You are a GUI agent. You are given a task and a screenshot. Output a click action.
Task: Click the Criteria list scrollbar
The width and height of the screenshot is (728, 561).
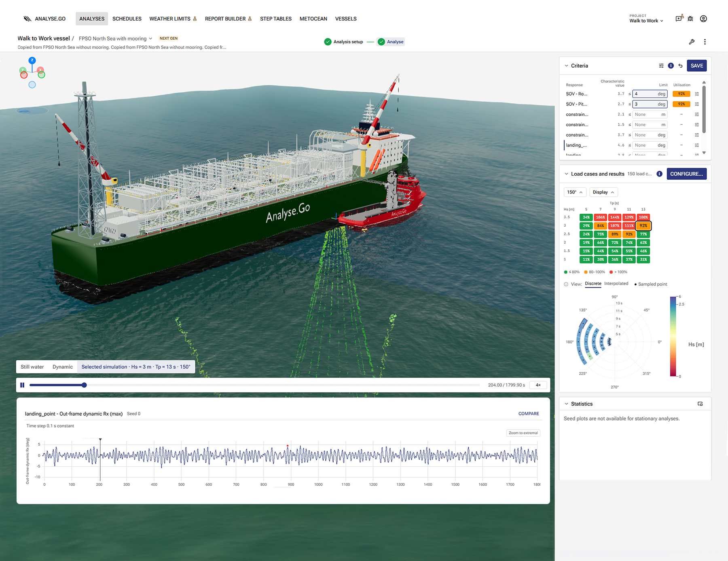(704, 109)
